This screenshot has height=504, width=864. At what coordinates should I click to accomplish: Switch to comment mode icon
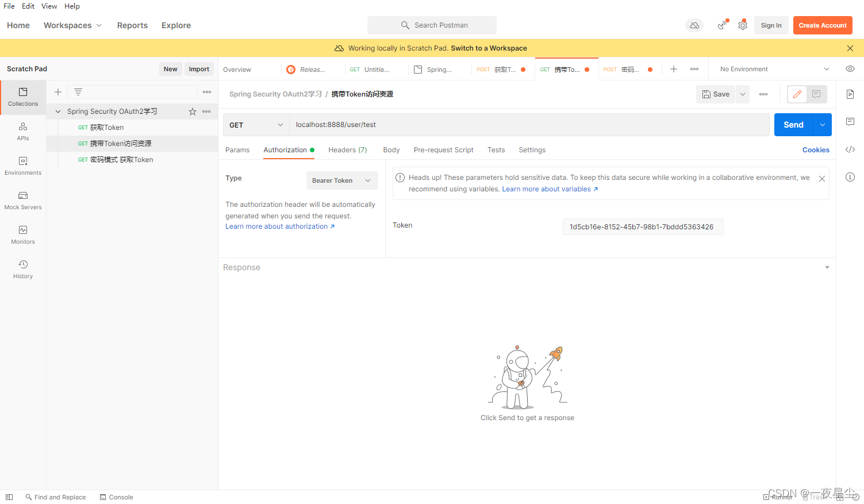pyautogui.click(x=816, y=94)
